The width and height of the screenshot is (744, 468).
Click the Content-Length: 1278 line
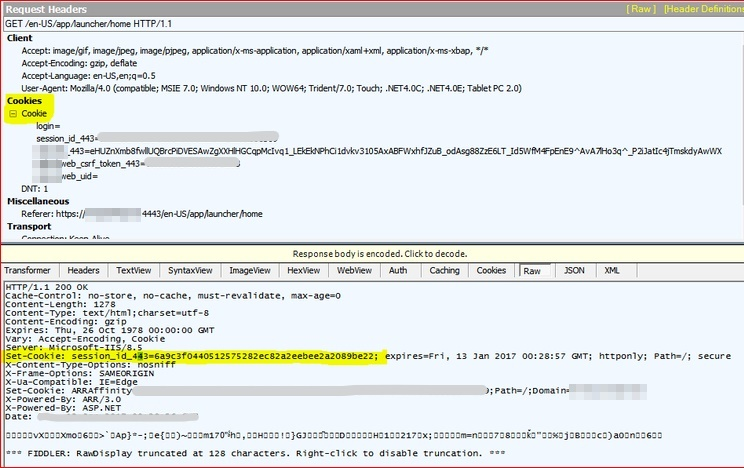(x=60, y=304)
